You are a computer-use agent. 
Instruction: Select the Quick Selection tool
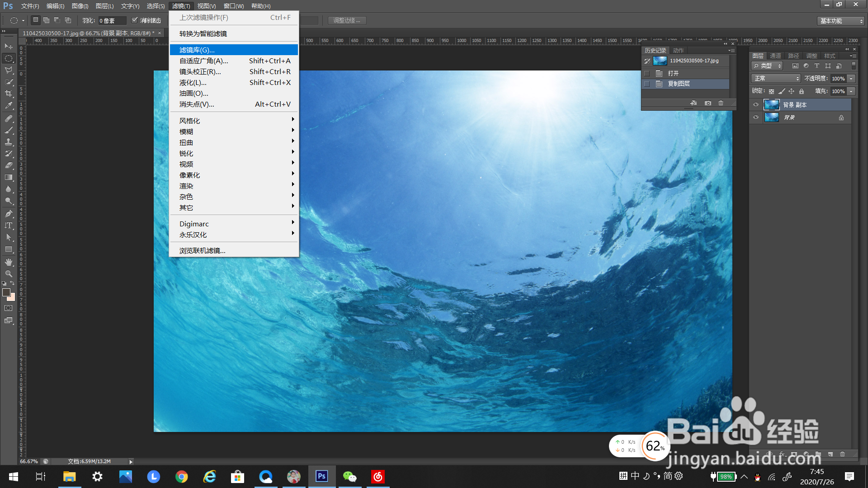pyautogui.click(x=9, y=82)
